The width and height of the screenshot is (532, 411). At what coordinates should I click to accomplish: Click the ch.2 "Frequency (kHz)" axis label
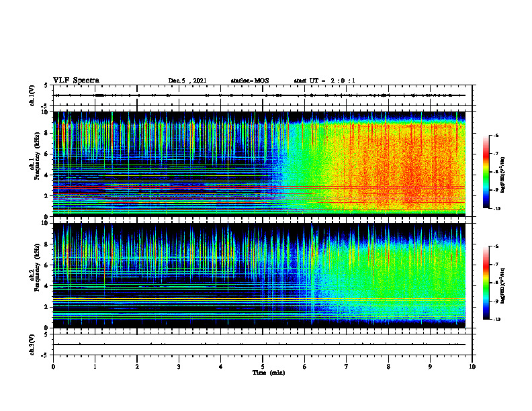(36, 267)
